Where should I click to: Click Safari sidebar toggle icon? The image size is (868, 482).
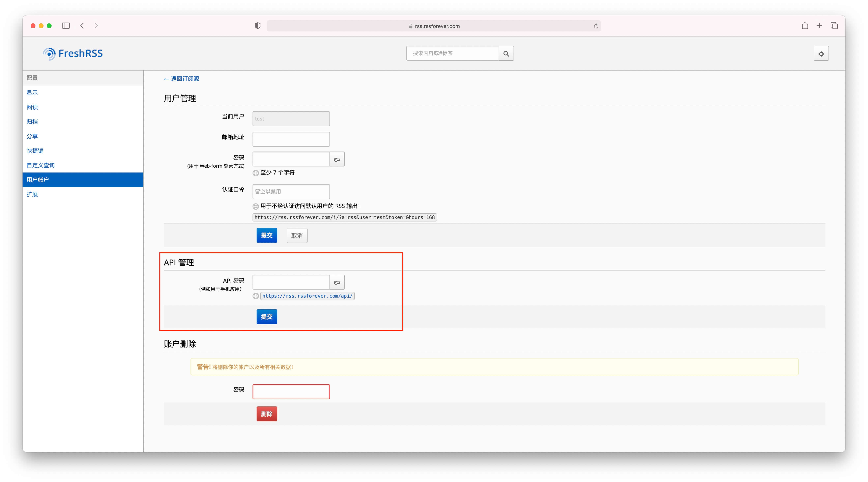66,26
